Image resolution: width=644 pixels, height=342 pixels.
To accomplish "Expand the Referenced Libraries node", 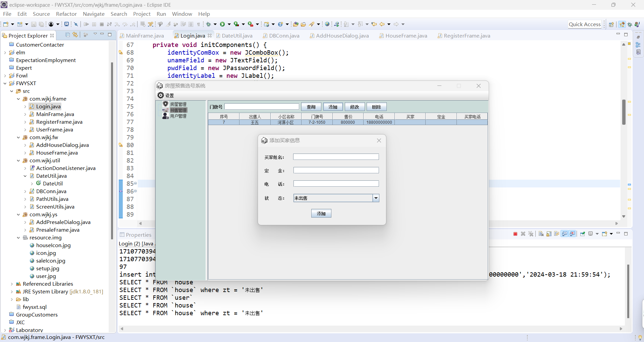I will tap(12, 284).
